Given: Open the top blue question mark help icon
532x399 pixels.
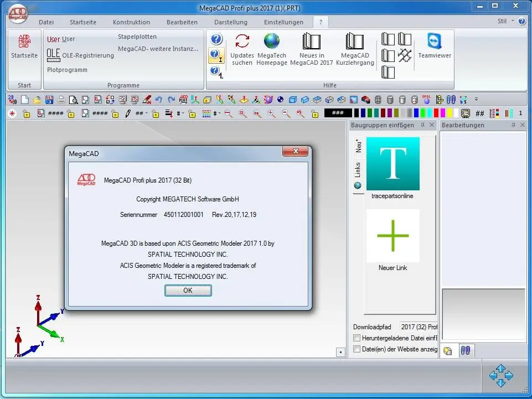Looking at the screenshot, I should point(216,39).
